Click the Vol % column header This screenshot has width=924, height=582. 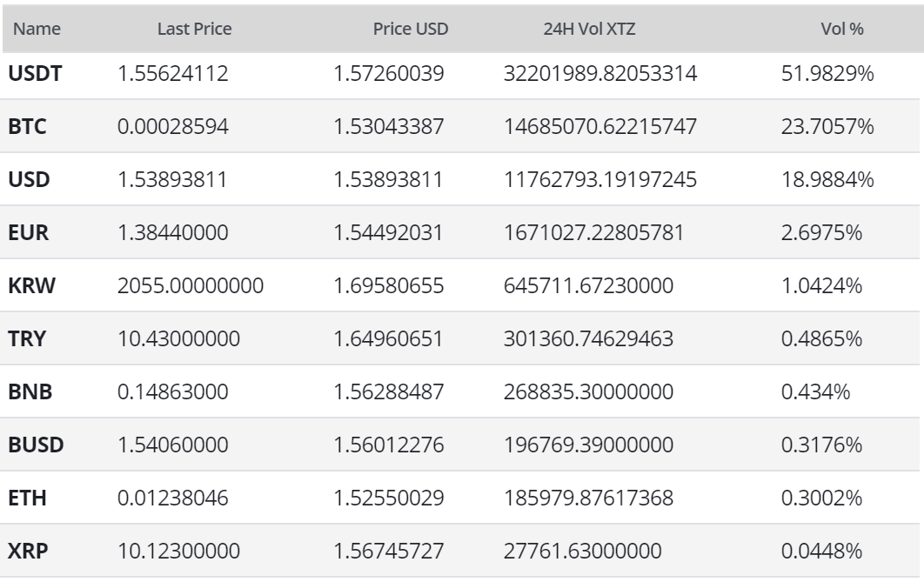coord(842,29)
